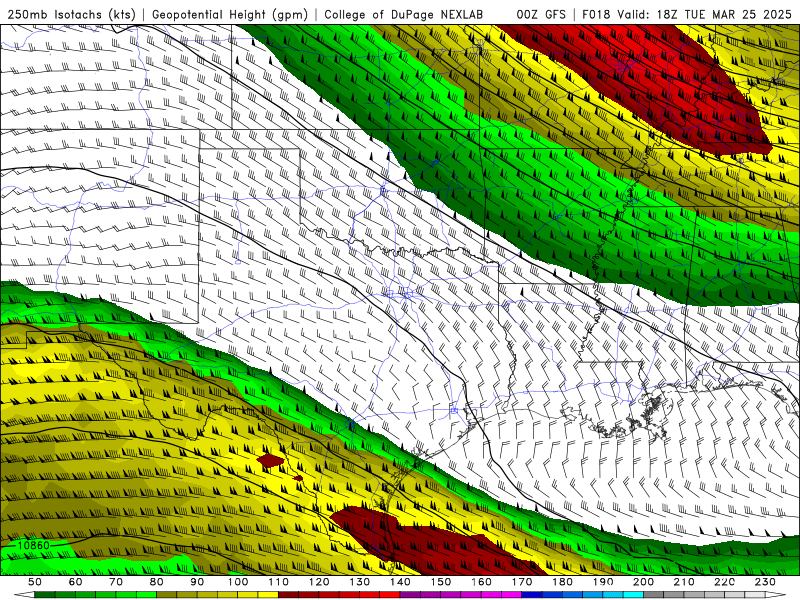Screen dimensions: 800x600
Task: Click the dark gray color bar swatch at 200
Action: pyautogui.click(x=654, y=595)
